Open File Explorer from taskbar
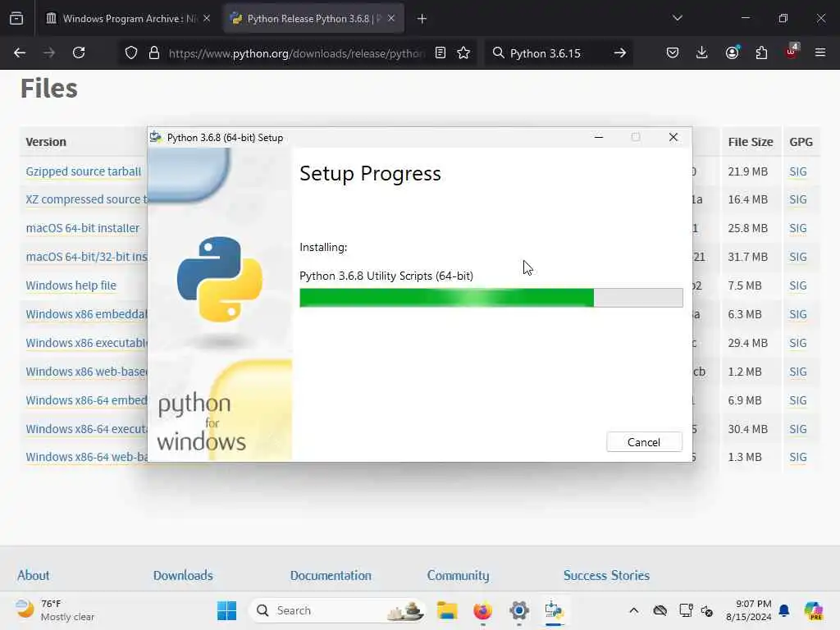Viewport: 840px width, 630px height. tap(447, 610)
